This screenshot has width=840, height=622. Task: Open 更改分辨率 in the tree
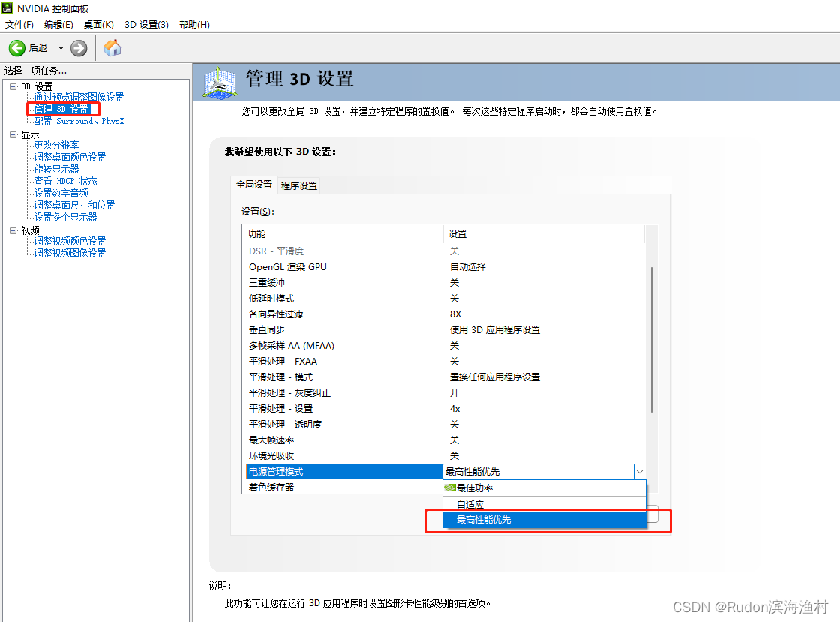(x=56, y=146)
